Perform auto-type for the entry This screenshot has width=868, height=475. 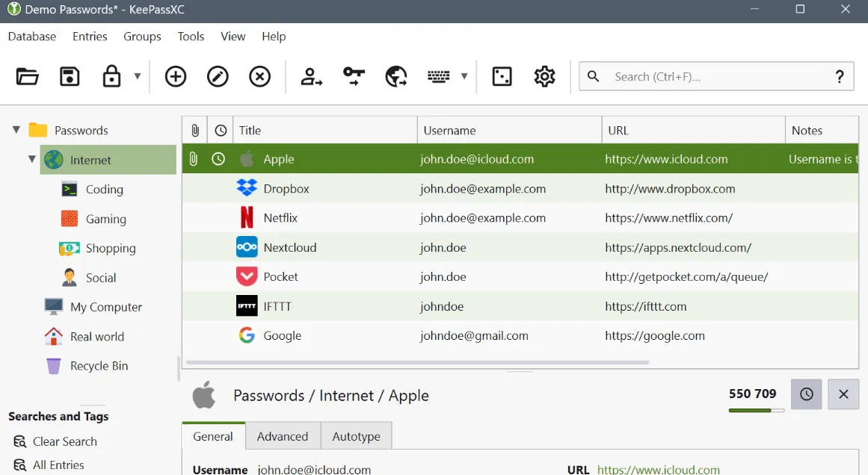tap(437, 76)
